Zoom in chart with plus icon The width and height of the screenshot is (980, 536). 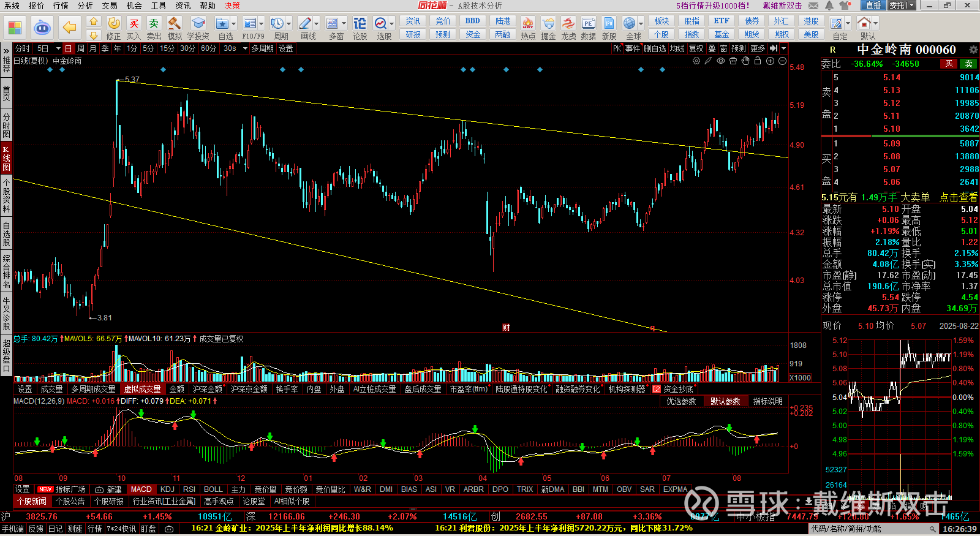click(770, 61)
